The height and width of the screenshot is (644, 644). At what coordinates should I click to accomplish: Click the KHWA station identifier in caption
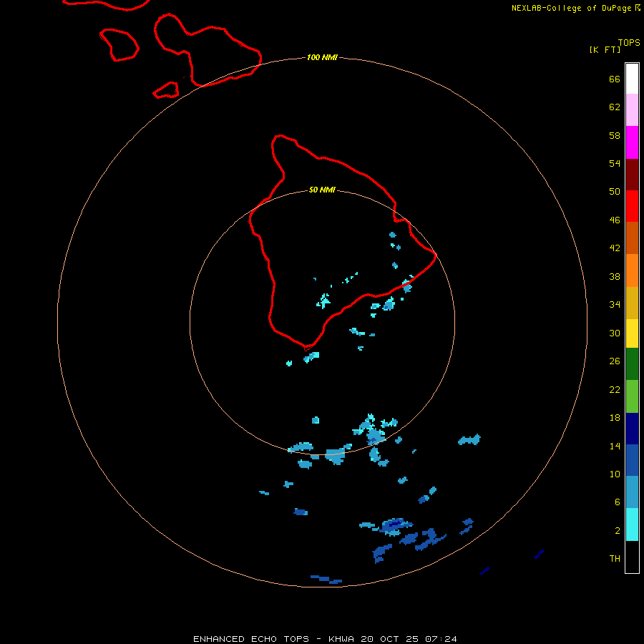click(341, 639)
